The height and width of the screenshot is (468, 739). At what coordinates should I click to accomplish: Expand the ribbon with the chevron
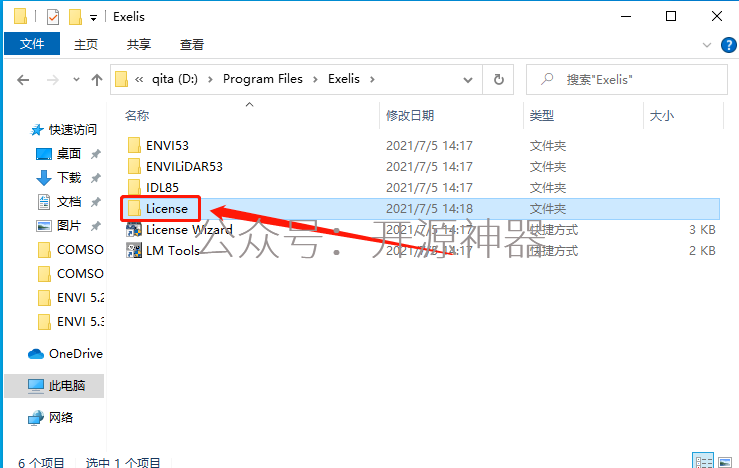click(707, 45)
